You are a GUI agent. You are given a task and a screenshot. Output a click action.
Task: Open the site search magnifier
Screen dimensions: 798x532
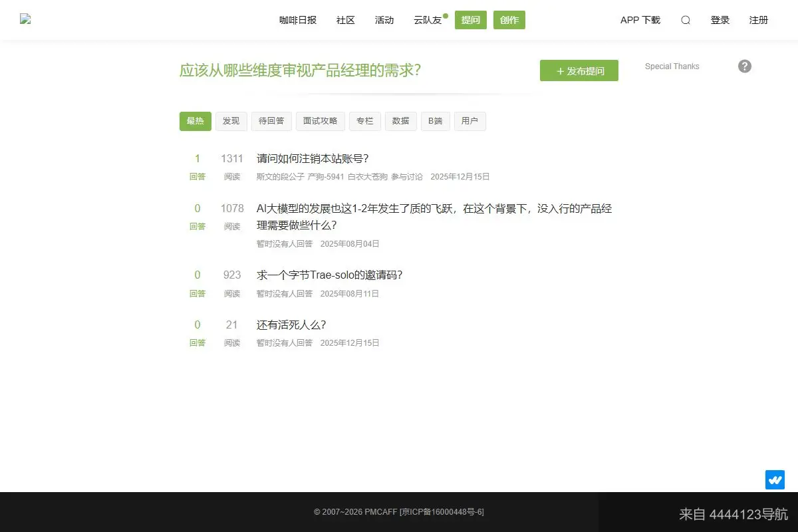click(685, 20)
